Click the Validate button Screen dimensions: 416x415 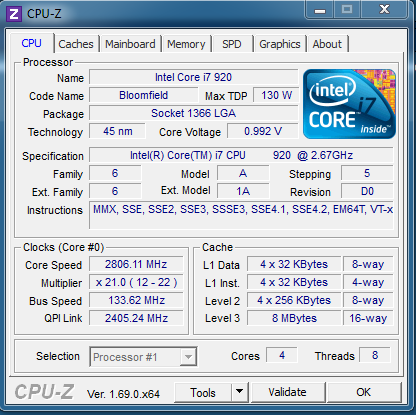click(x=288, y=392)
